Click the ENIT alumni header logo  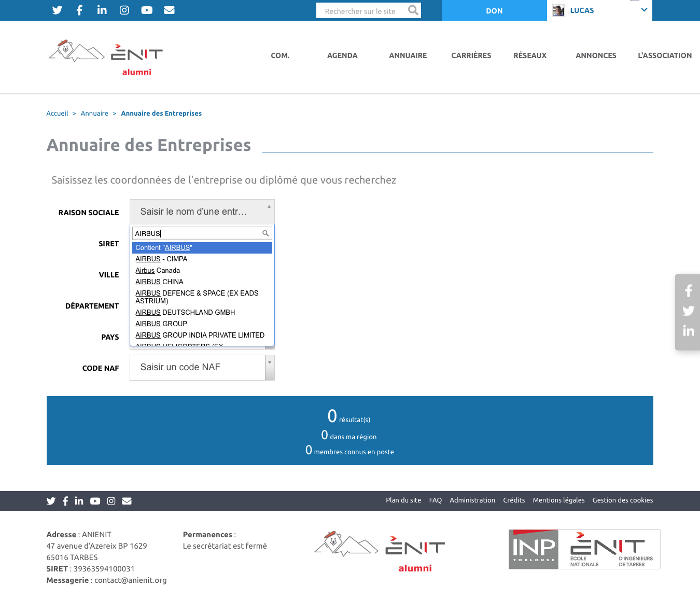click(x=106, y=58)
